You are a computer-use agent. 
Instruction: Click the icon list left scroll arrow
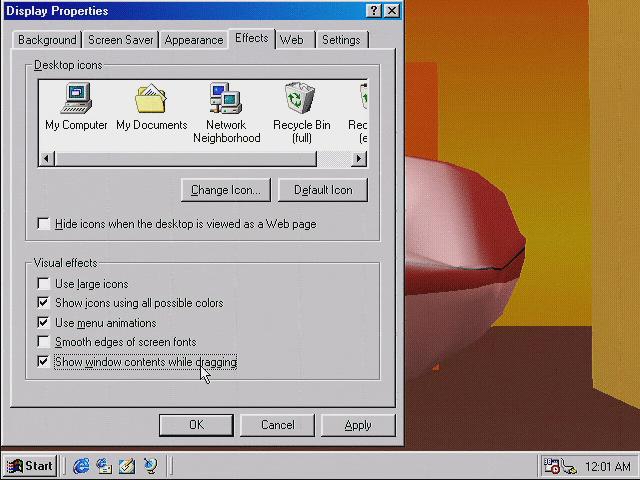click(x=47, y=158)
